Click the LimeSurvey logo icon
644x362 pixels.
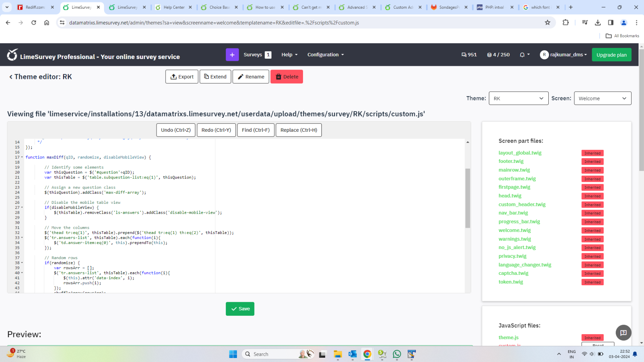pyautogui.click(x=12, y=55)
